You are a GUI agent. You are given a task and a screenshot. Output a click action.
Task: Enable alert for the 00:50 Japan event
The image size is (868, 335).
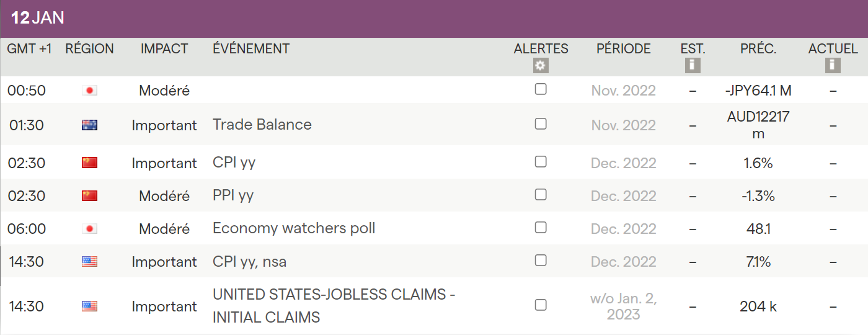click(541, 89)
